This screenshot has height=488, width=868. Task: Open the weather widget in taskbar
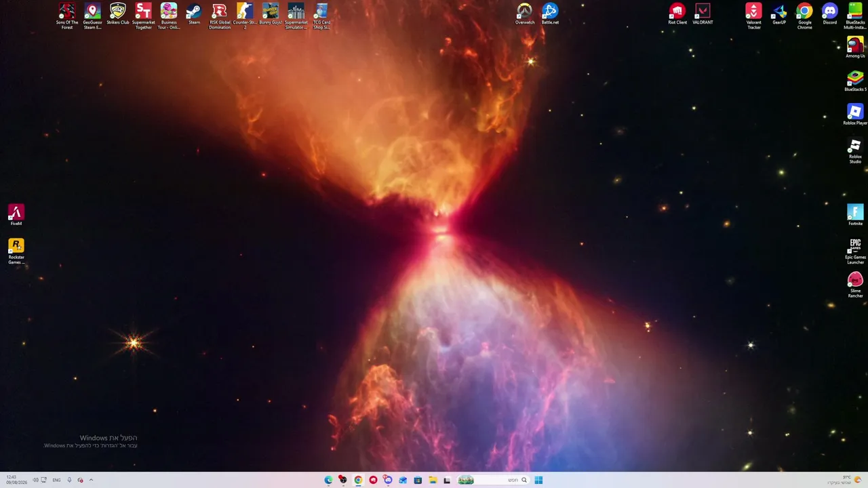pyautogui.click(x=845, y=480)
